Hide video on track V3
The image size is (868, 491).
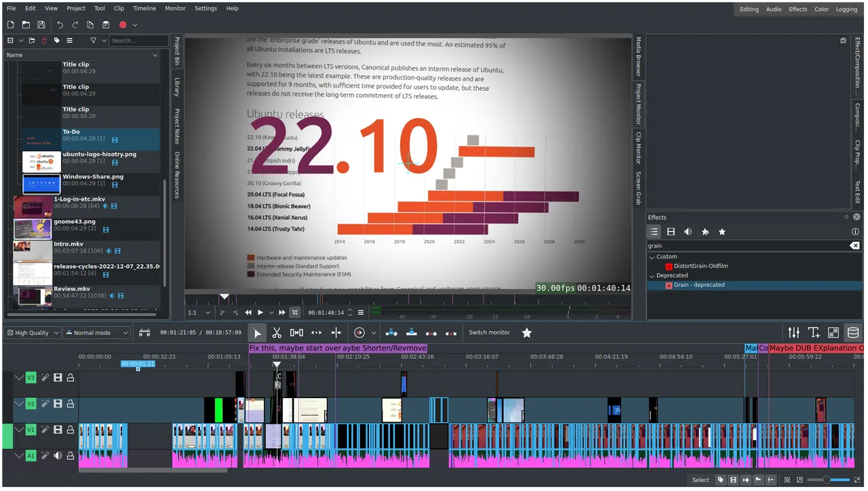point(58,378)
